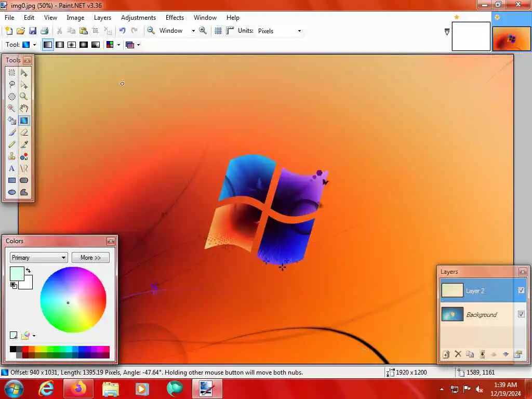Duplicate the selected layer
532x399 pixels.
[470, 354]
